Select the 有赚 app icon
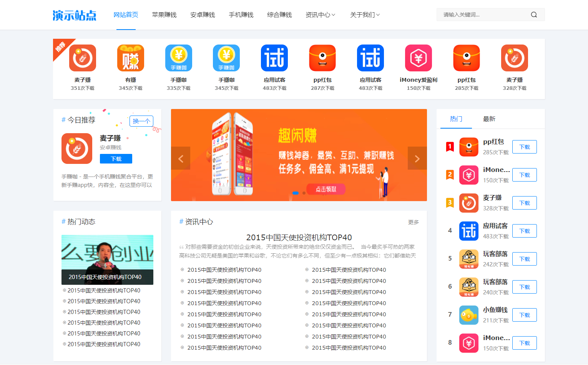Screen dimensions: 588x365 (x=130, y=58)
